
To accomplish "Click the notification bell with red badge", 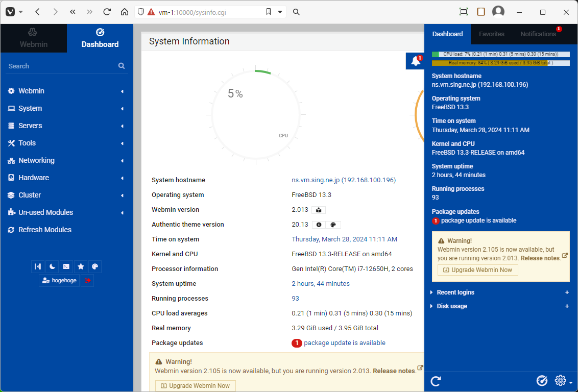I will [416, 61].
